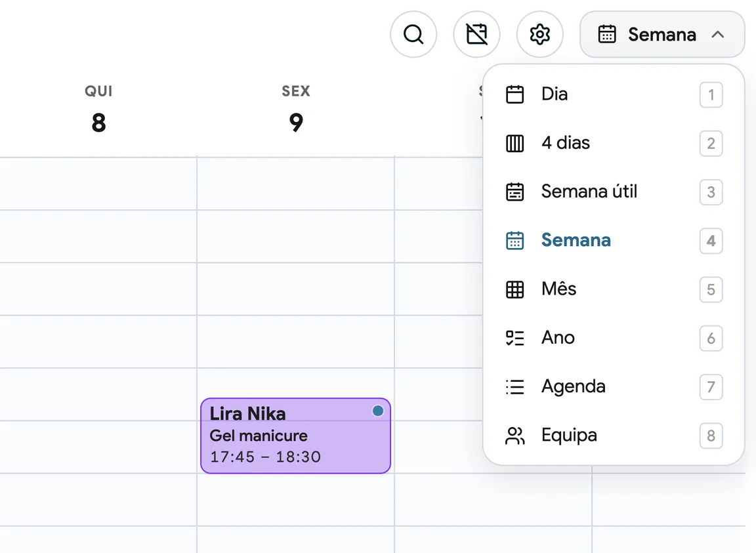The image size is (756, 553).
Task: Click the Mês grid icon
Action: tap(514, 289)
